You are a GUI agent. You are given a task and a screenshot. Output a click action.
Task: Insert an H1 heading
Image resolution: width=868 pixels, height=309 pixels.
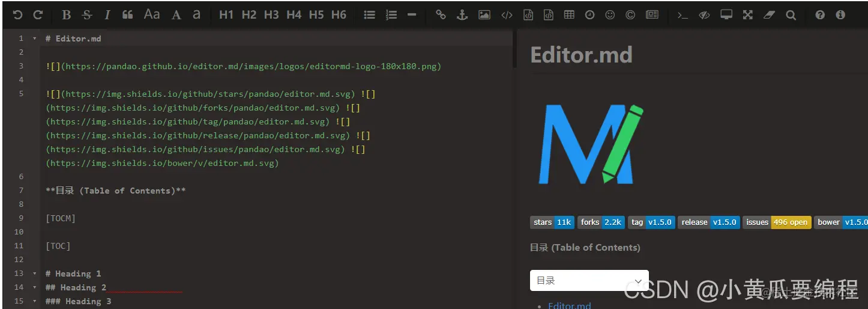[226, 15]
